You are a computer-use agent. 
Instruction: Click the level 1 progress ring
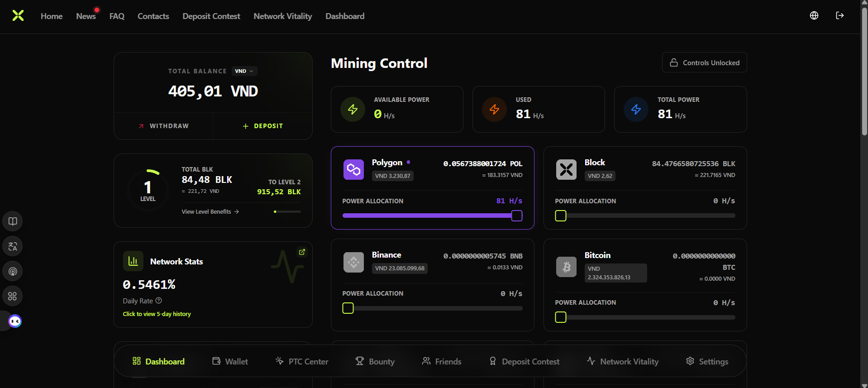click(x=148, y=191)
